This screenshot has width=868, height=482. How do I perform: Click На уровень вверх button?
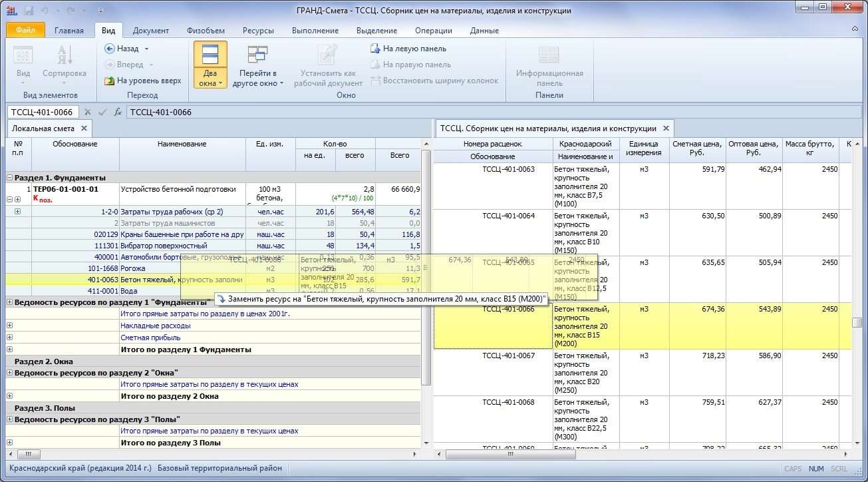pos(143,81)
